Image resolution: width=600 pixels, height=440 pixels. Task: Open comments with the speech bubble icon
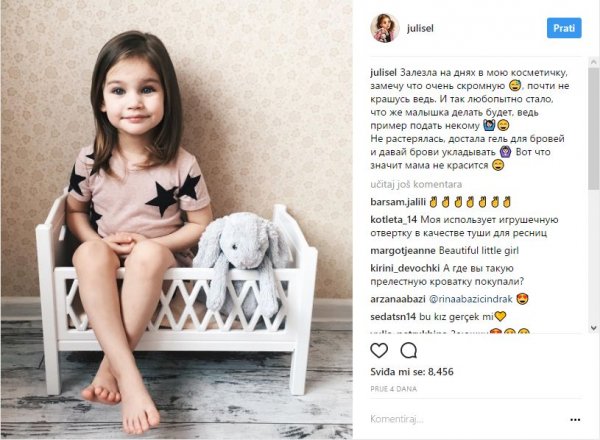click(409, 350)
